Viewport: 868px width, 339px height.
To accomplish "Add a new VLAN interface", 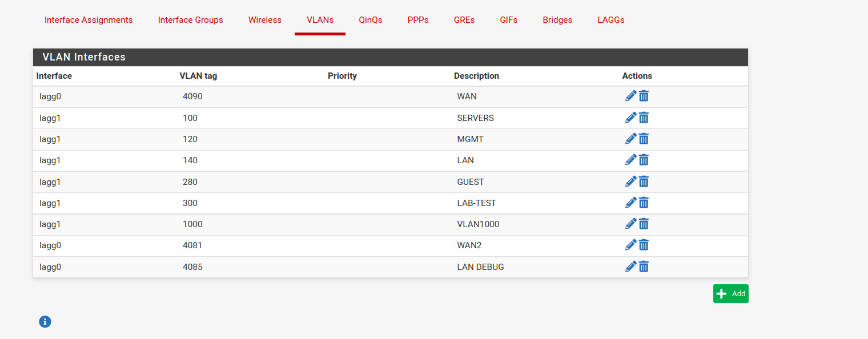I will pos(730,293).
